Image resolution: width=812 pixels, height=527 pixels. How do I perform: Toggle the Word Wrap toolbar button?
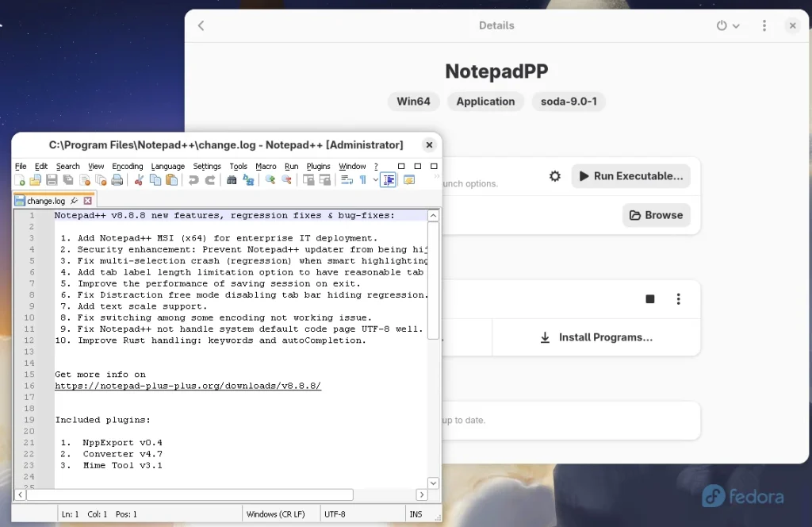(x=347, y=180)
